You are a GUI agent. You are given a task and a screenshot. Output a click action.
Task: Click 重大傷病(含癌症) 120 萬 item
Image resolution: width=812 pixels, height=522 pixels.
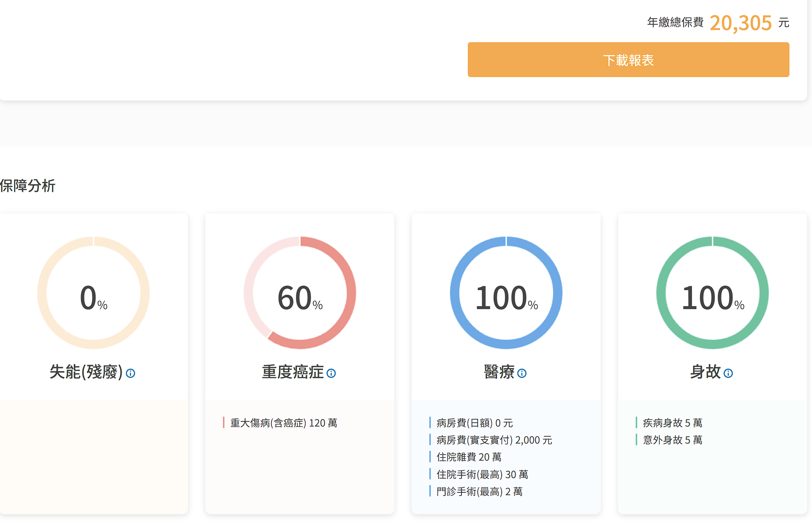point(283,423)
